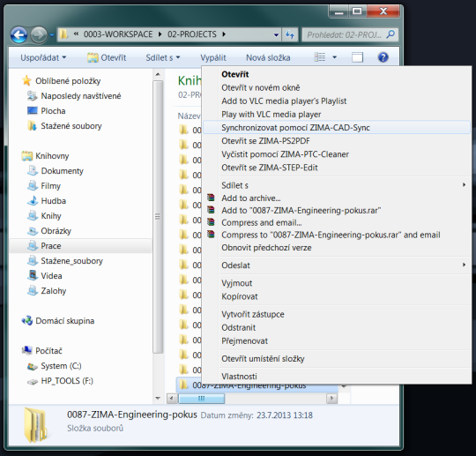Open the view options dropdown arrow
The image size is (476, 456).
(x=335, y=57)
